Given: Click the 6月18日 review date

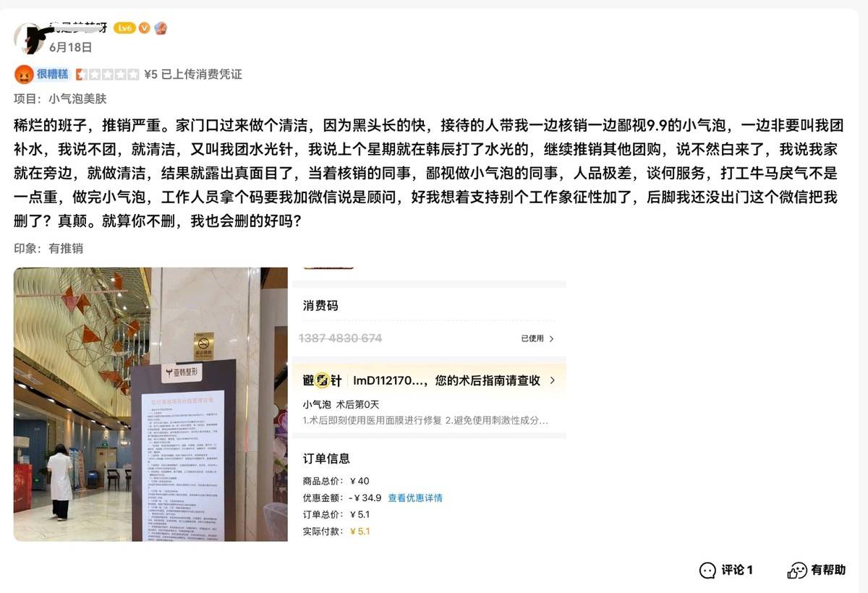Looking at the screenshot, I should [x=70, y=47].
